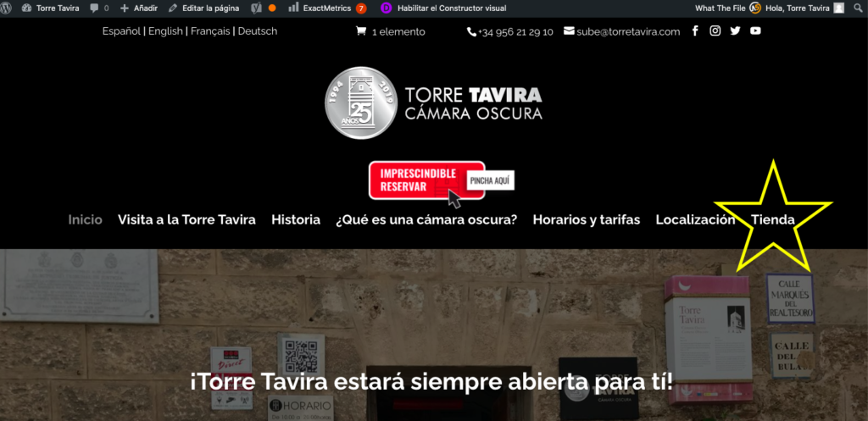This screenshot has width=868, height=421.
Task: Open the Tienda menu item
Action: (x=772, y=219)
